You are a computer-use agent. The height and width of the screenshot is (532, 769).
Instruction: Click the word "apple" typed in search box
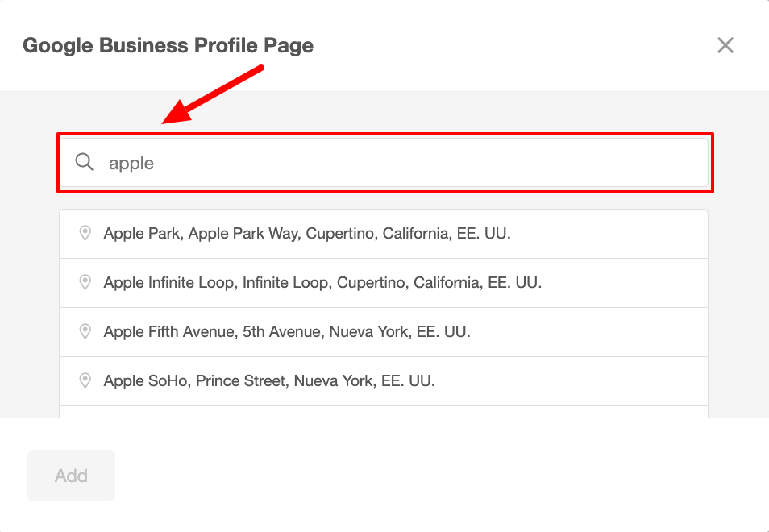[131, 164]
